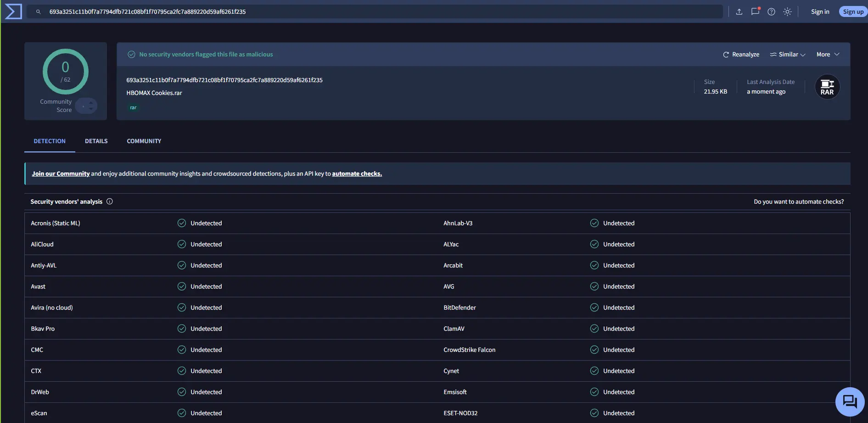
Task: Click Undetected check icon for Antiy-AVL
Action: point(182,266)
